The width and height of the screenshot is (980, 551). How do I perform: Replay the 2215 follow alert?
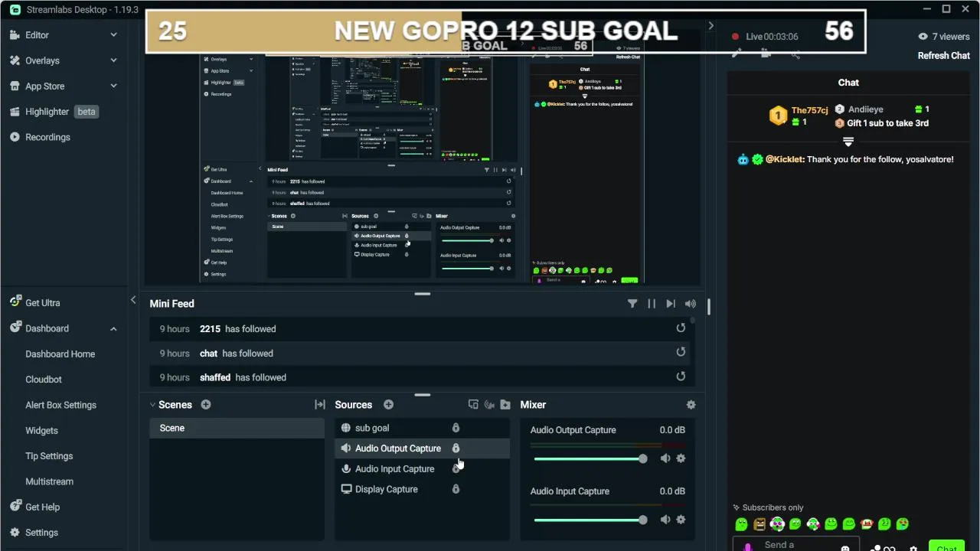coord(681,328)
